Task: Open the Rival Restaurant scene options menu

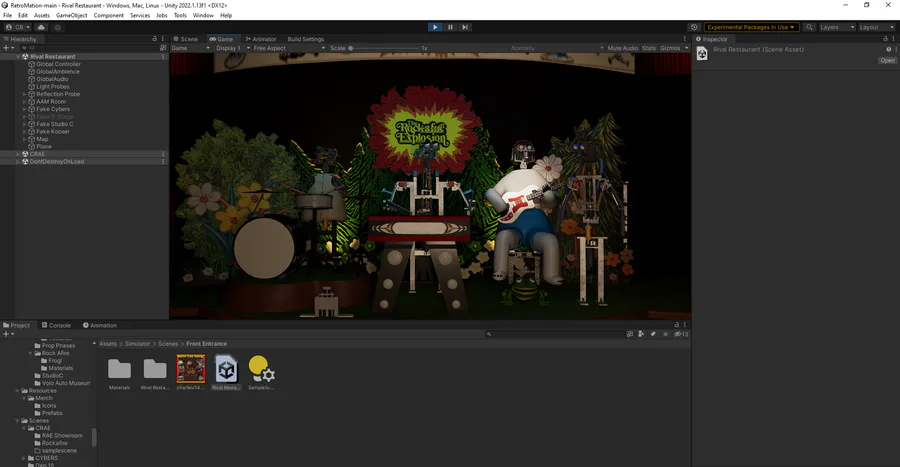Action: click(163, 57)
